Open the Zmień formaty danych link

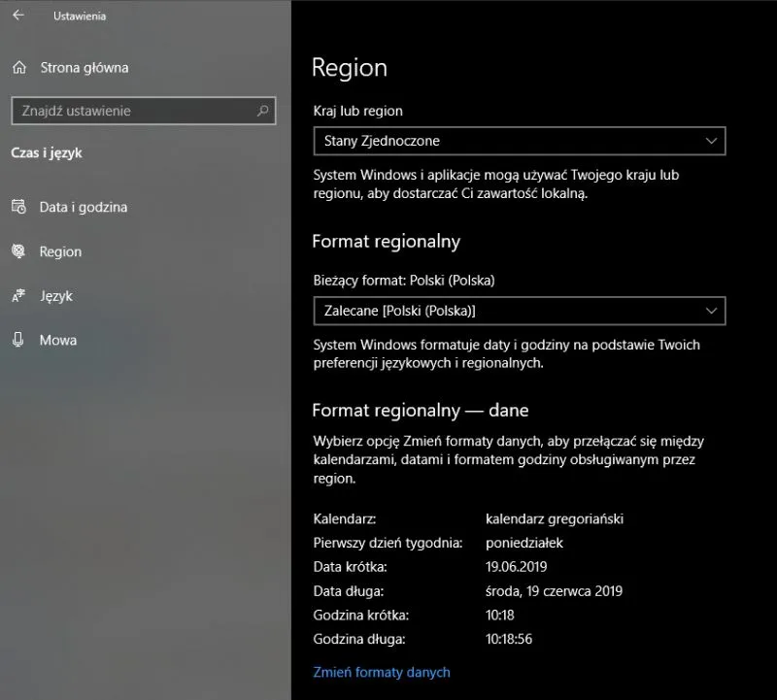tap(380, 672)
